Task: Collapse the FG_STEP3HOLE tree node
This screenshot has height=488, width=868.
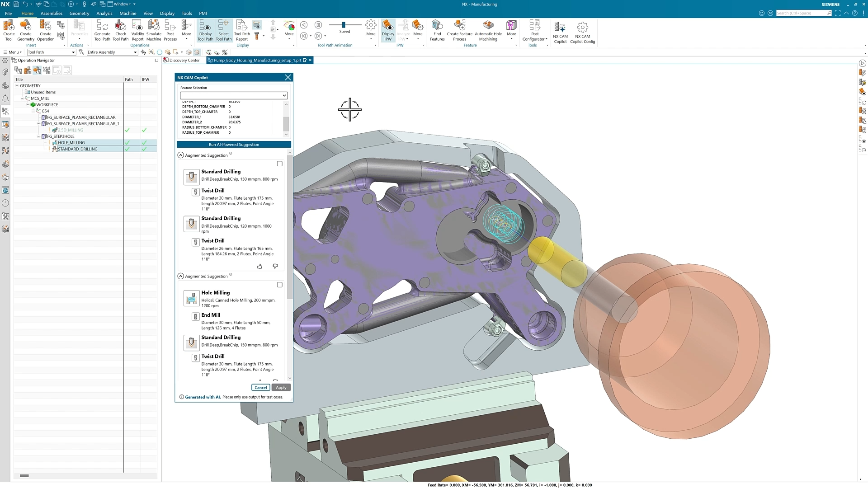Action: point(38,136)
